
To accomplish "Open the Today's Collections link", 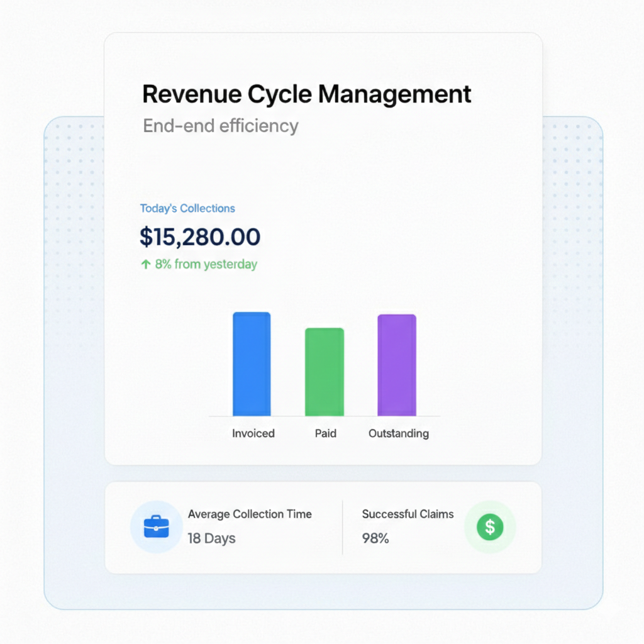I will coord(187,208).
